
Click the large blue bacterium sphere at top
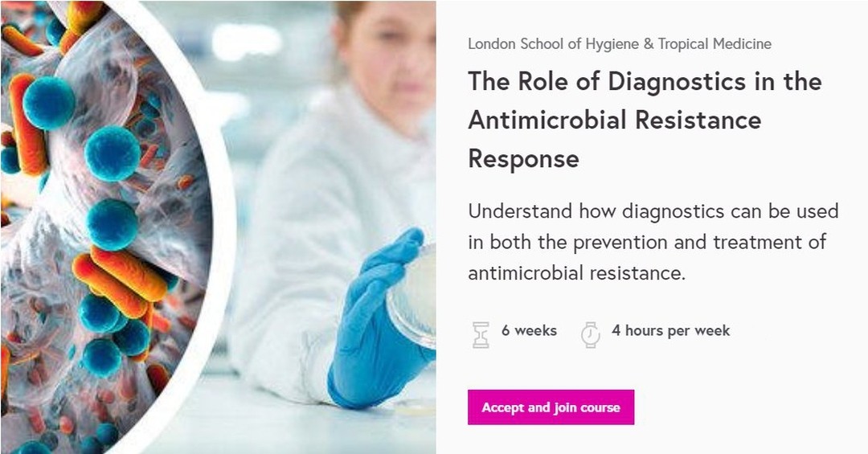49,104
